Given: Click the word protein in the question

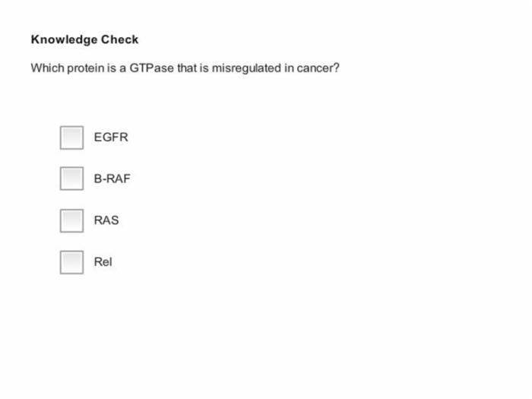Looking at the screenshot, I should [85, 68].
